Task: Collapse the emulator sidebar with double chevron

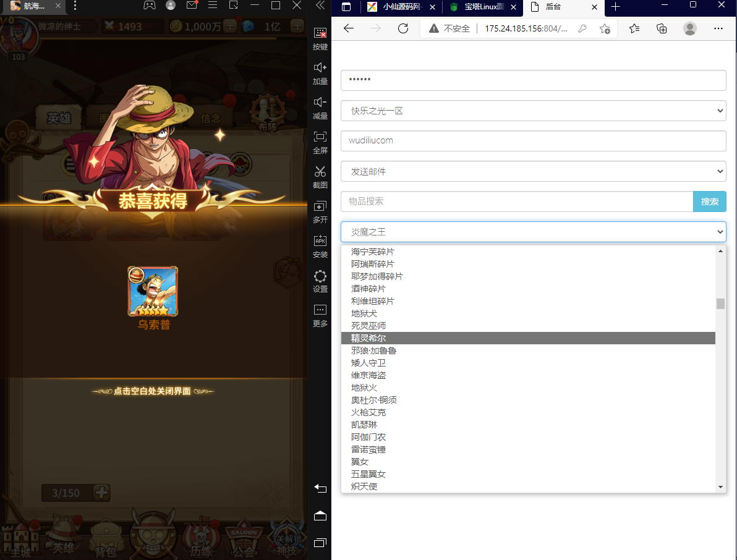Action: pos(320,5)
